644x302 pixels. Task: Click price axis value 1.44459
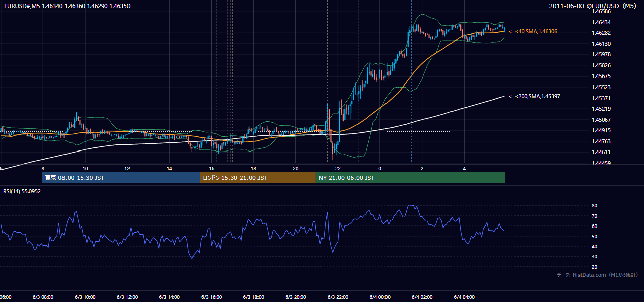tap(602, 163)
